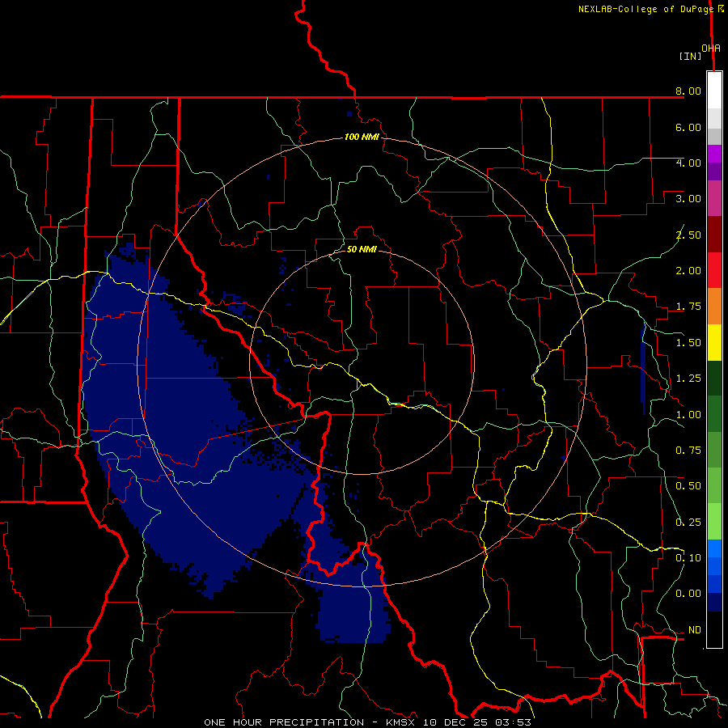This screenshot has width=728, height=728.
Task: Pick the magenta swatch above 4.00
Action: (714, 154)
